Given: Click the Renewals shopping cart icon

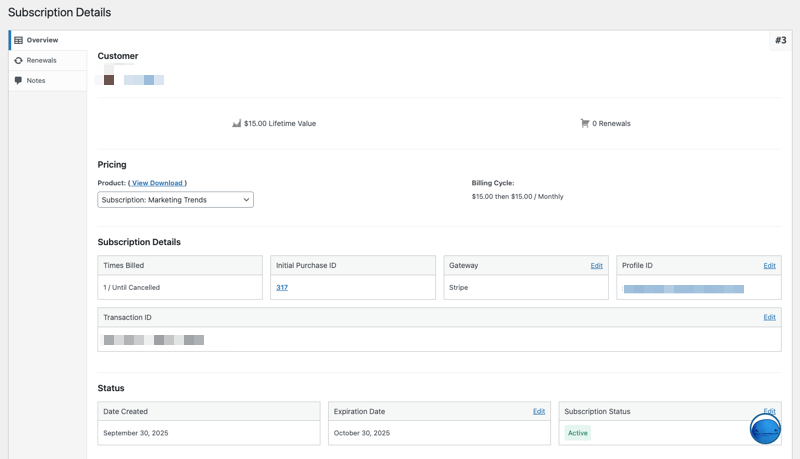Looking at the screenshot, I should [x=585, y=124].
